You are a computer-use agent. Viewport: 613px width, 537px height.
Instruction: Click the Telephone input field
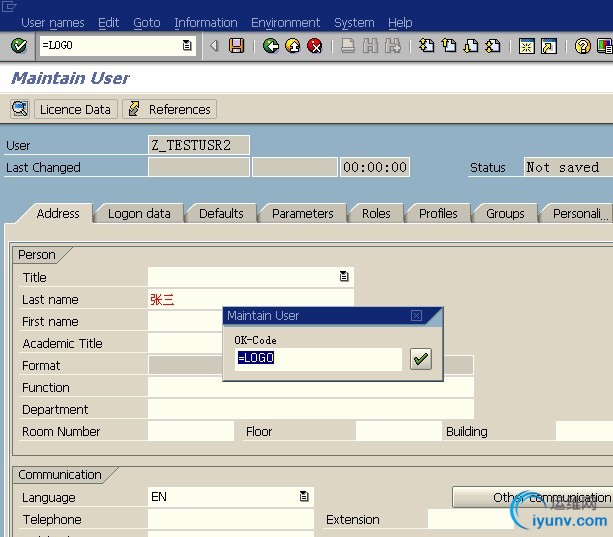(231, 519)
